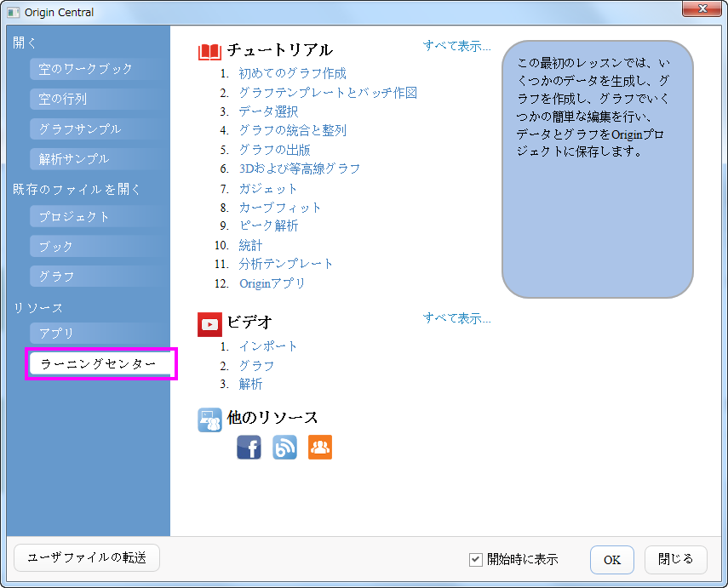The width and height of the screenshot is (728, 588).
Task: Switch to the アプリ resource tab
Action: pyautogui.click(x=98, y=334)
